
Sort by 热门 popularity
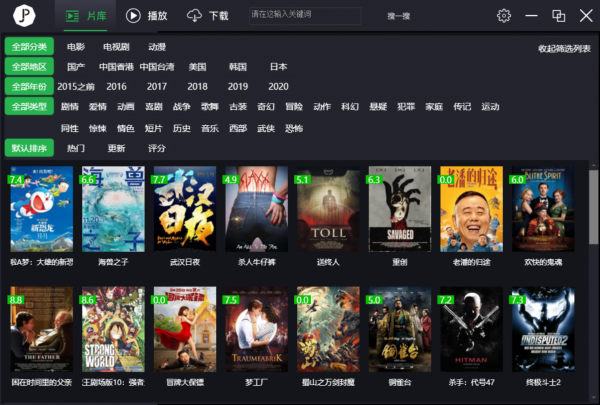coord(76,148)
